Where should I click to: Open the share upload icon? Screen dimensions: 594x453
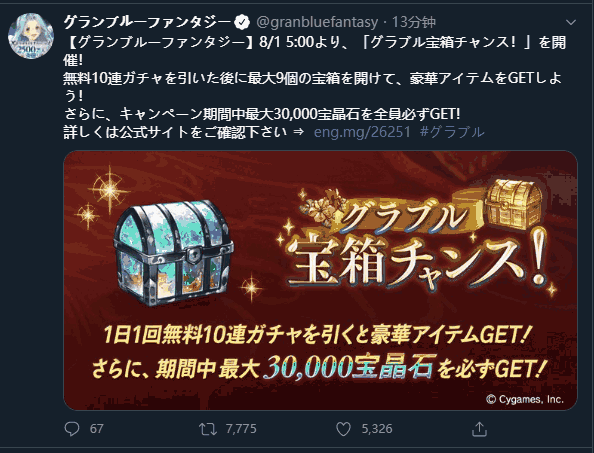[479, 429]
